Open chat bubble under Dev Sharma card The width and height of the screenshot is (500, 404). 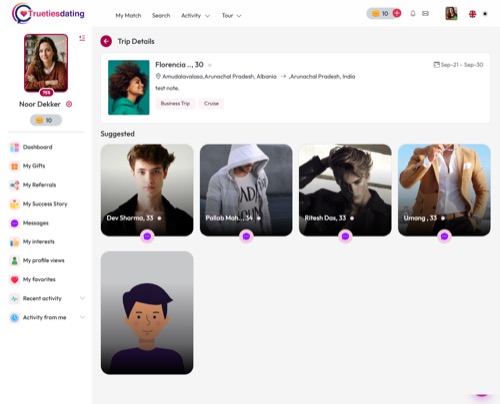(147, 236)
